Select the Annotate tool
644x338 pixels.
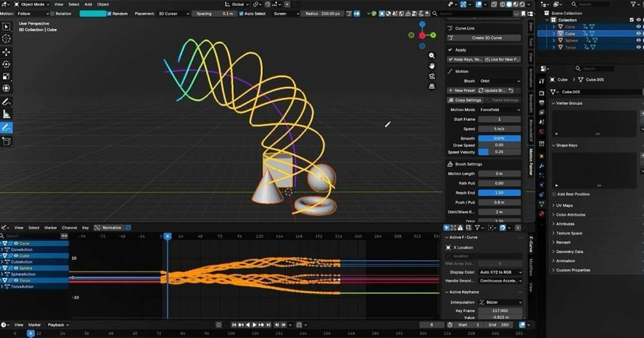click(x=6, y=102)
